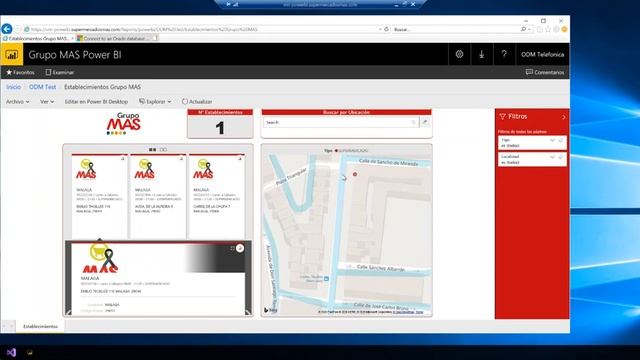The height and width of the screenshot is (360, 640).
Task: Click the browser home icon
Action: 540,29
